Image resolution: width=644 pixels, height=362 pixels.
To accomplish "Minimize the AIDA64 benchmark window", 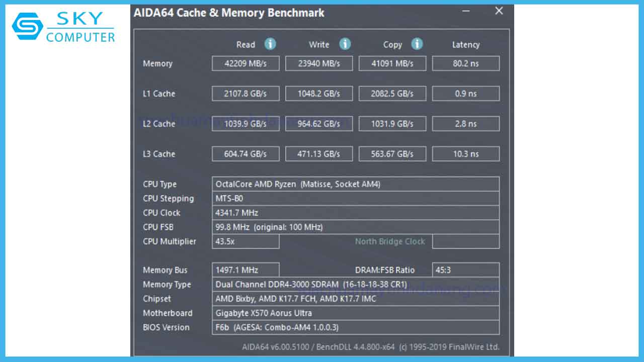I will 466,11.
